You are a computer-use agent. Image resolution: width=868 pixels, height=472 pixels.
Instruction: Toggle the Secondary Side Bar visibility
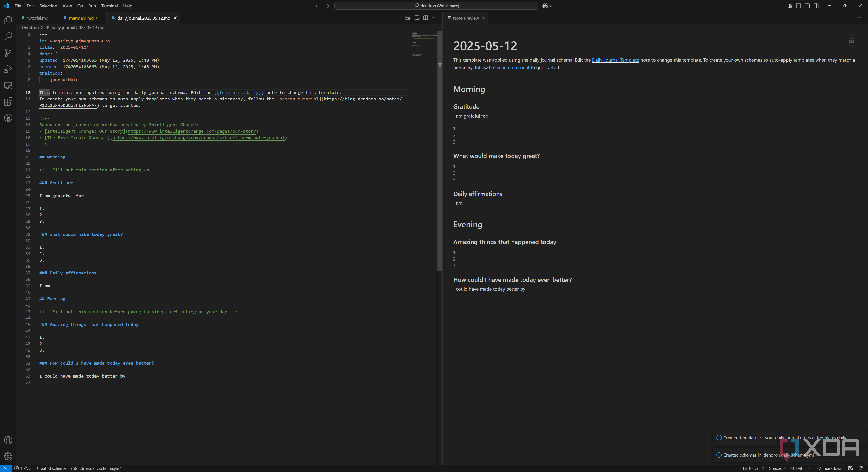pos(816,6)
